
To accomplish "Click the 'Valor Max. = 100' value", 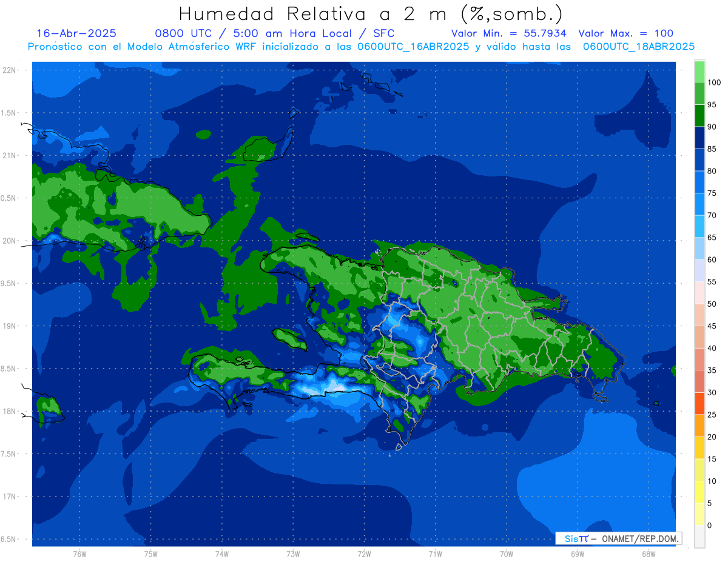I will [625, 33].
